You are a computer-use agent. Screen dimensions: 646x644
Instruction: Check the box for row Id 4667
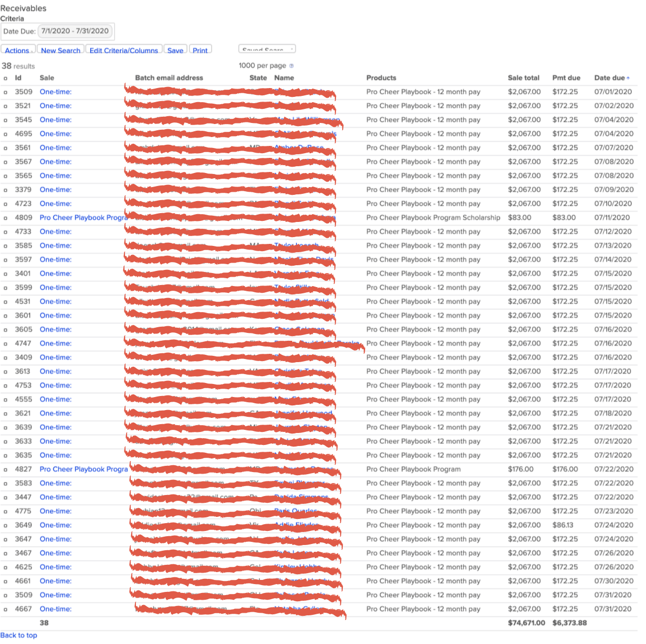tap(5, 610)
